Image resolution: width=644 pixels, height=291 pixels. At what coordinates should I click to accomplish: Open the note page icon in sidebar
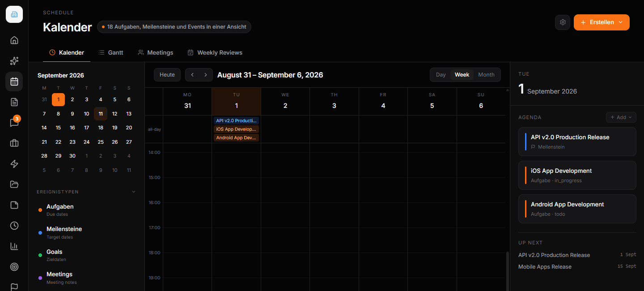click(14, 205)
